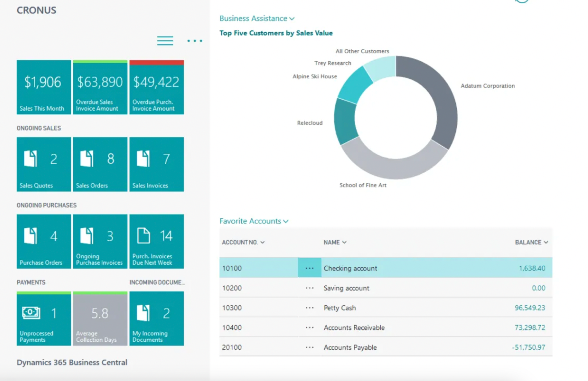
Task: Open the Account No. column dropdown
Action: coord(263,242)
